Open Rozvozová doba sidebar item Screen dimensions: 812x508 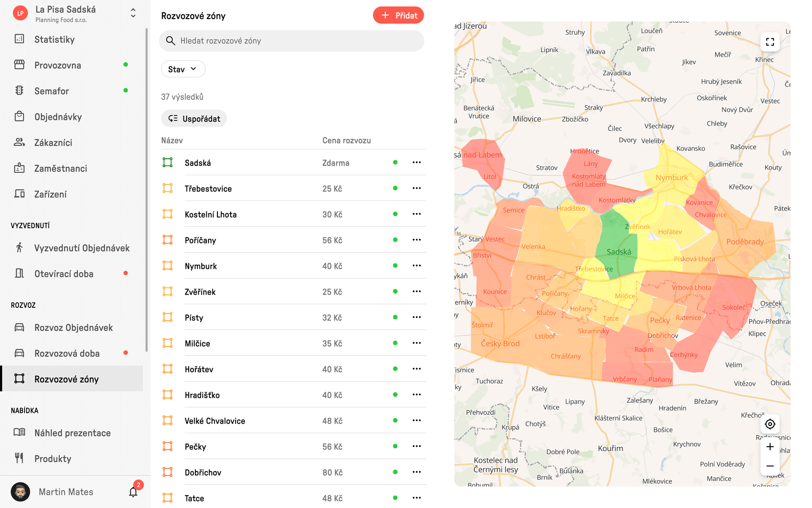tap(67, 353)
